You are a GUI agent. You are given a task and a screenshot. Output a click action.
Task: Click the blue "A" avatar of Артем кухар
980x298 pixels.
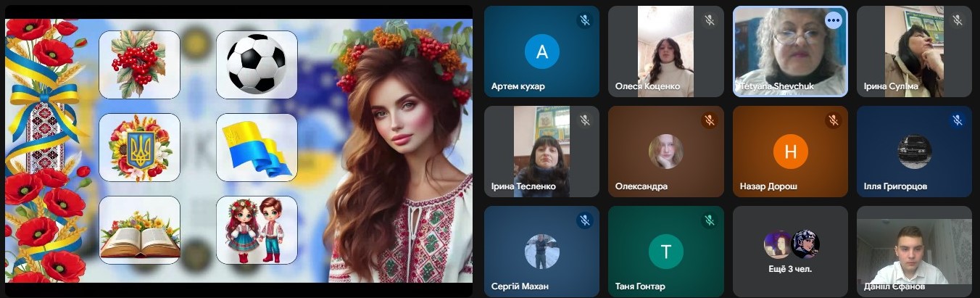click(541, 51)
